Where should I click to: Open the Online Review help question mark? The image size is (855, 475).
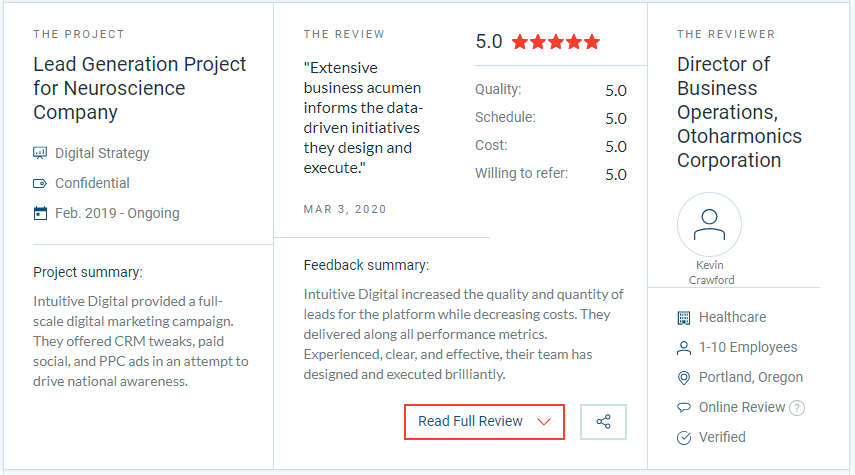[x=797, y=408]
